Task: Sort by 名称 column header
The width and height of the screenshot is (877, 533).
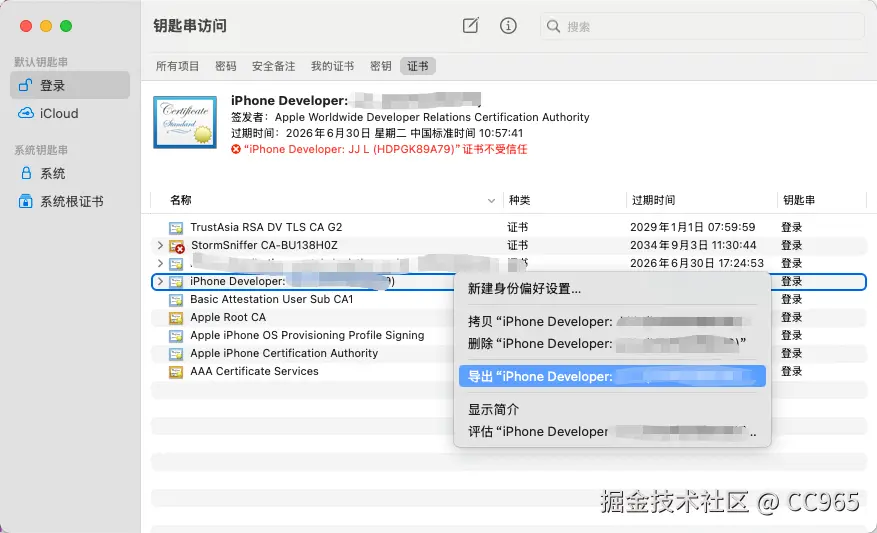Action: coord(181,200)
